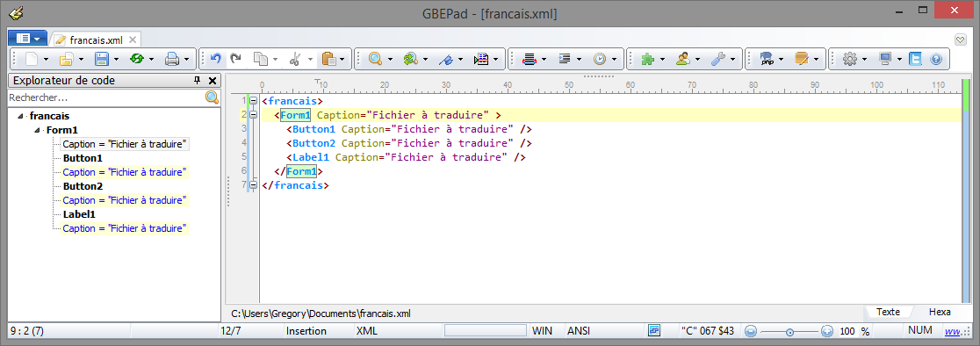Click the go-to-line icon
The width and height of the screenshot is (980, 346).
pyautogui.click(x=480, y=60)
